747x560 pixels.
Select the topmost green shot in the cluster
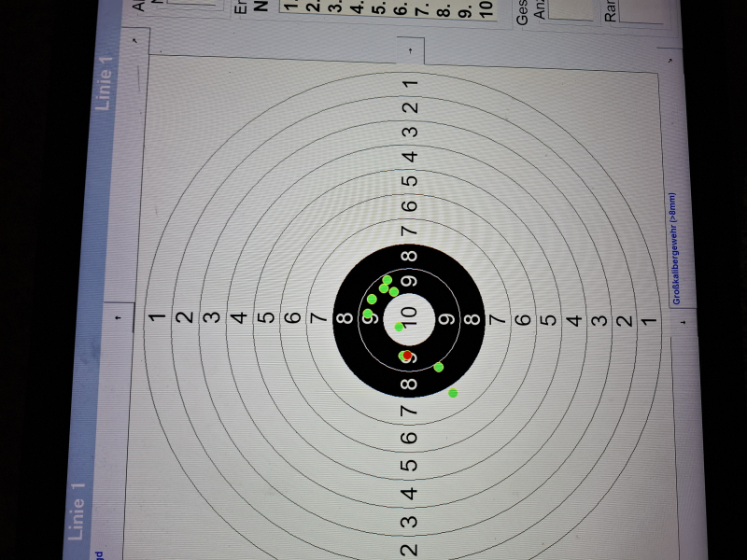tap(387, 279)
